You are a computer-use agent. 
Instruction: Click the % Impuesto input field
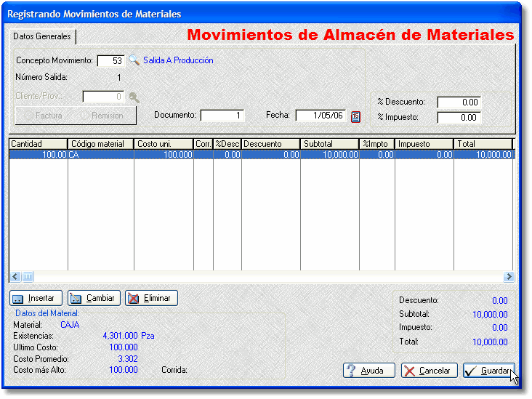(x=459, y=117)
